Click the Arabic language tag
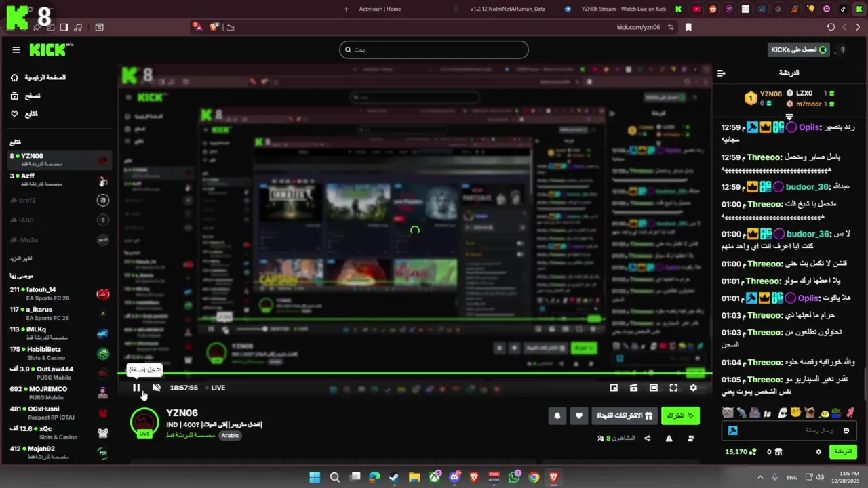This screenshot has width=868, height=488. (231, 435)
